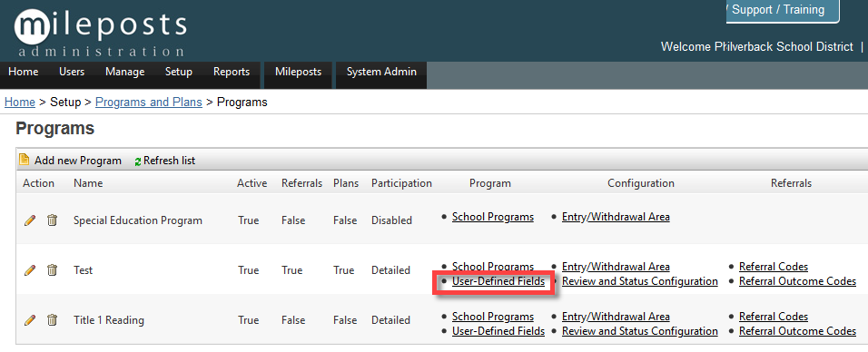This screenshot has width=868, height=352.
Task: Select the Mileposts menu item
Action: coord(299,72)
